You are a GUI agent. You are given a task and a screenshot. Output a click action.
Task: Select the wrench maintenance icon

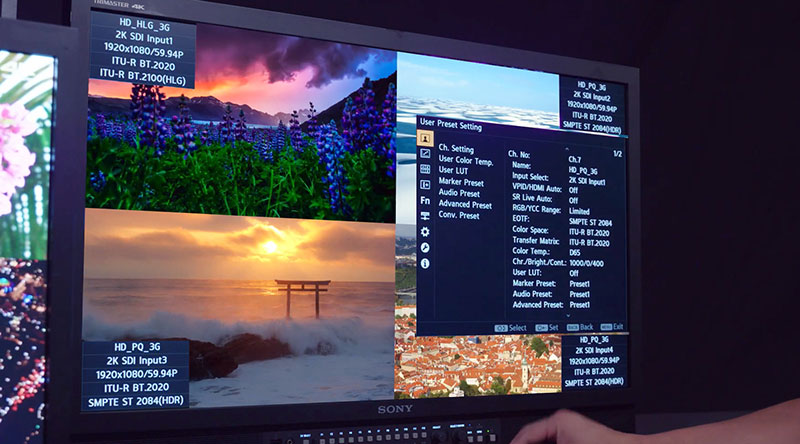point(425,247)
